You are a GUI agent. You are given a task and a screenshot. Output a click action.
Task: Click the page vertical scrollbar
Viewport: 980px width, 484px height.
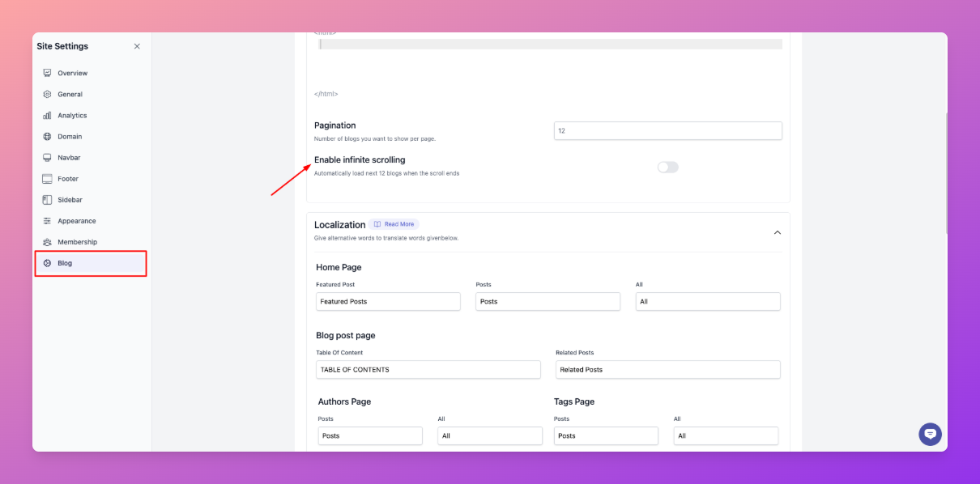click(x=944, y=170)
